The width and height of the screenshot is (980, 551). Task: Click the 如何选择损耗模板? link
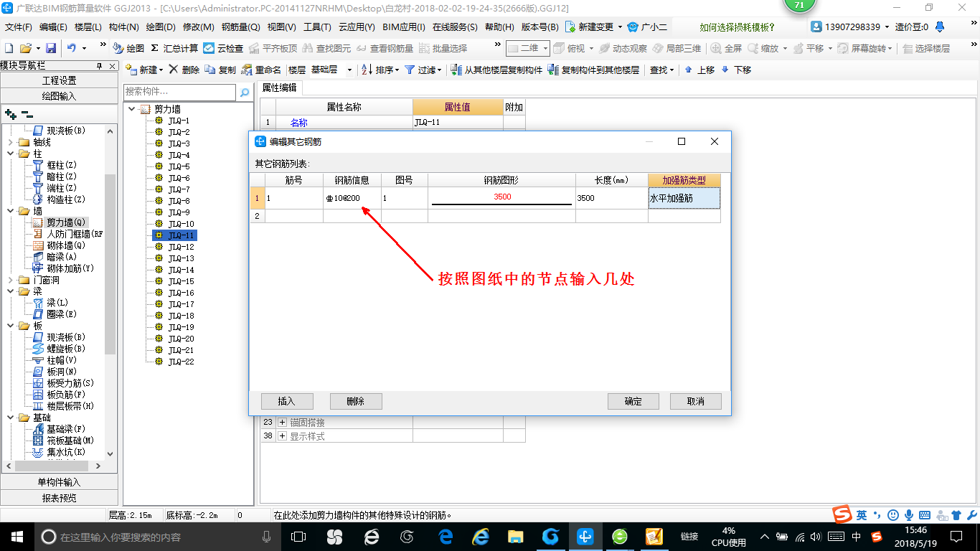[x=738, y=27]
